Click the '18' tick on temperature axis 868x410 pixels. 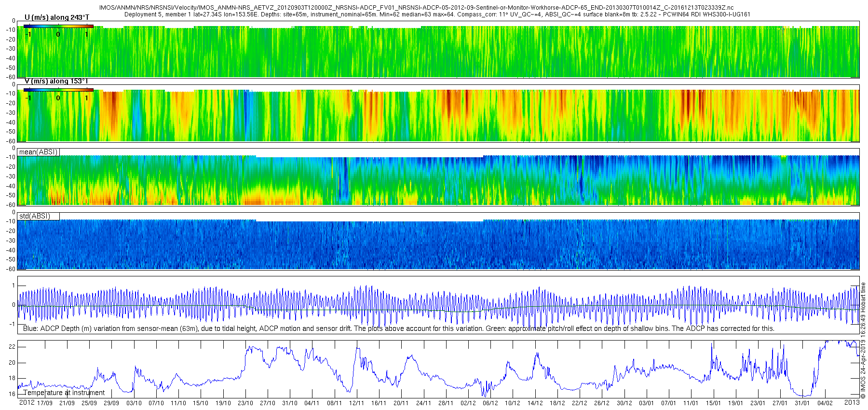coord(12,378)
